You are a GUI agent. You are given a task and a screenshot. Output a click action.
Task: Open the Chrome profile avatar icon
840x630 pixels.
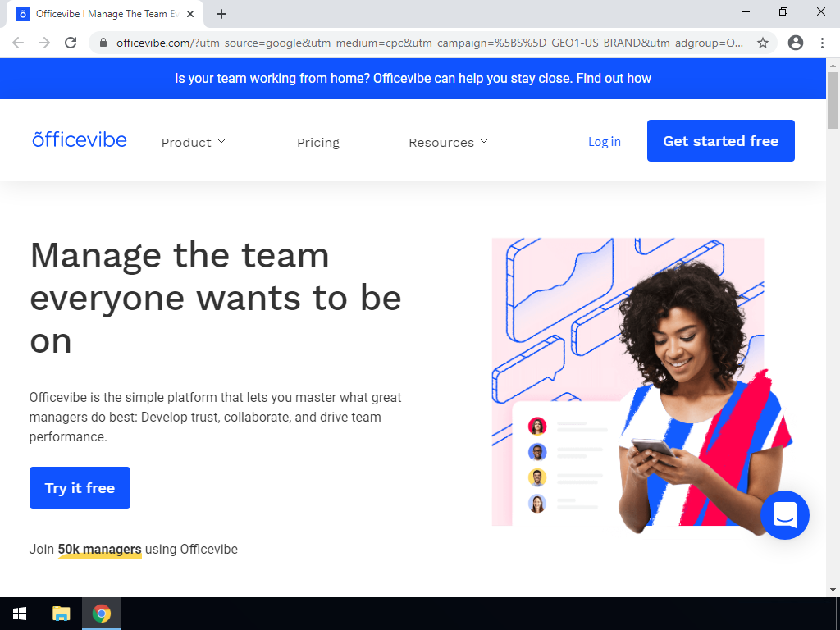796,43
